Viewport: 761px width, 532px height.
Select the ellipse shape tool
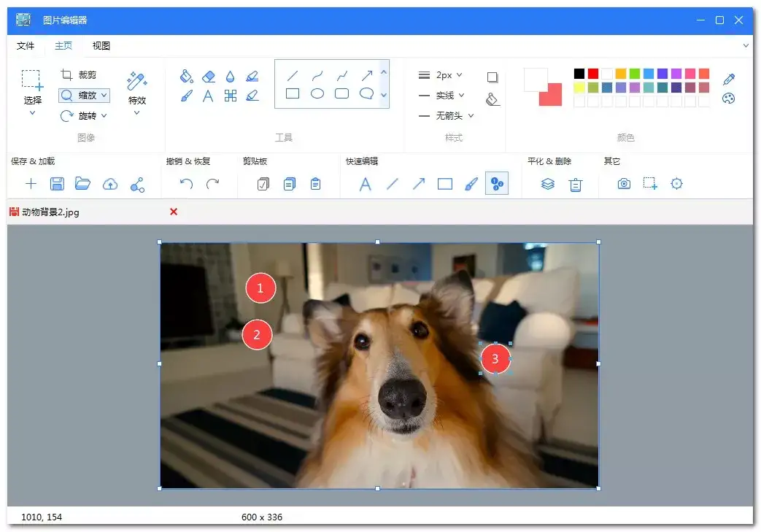point(317,93)
